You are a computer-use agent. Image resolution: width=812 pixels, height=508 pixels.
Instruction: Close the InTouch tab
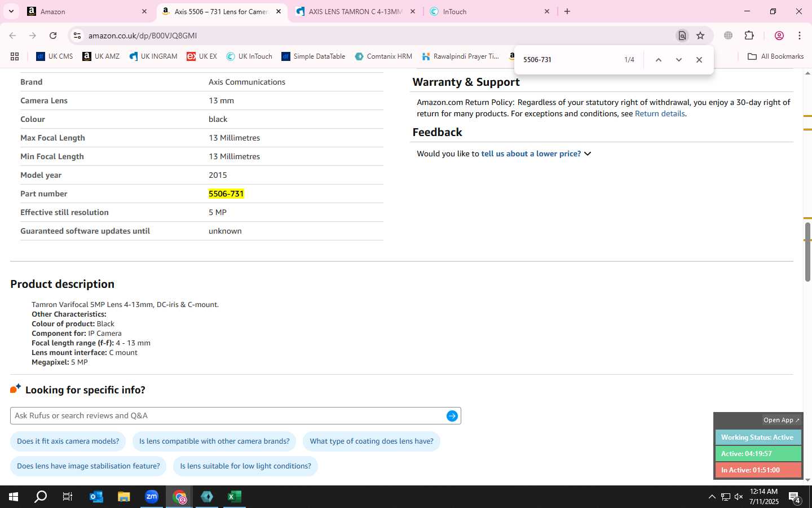pyautogui.click(x=547, y=11)
